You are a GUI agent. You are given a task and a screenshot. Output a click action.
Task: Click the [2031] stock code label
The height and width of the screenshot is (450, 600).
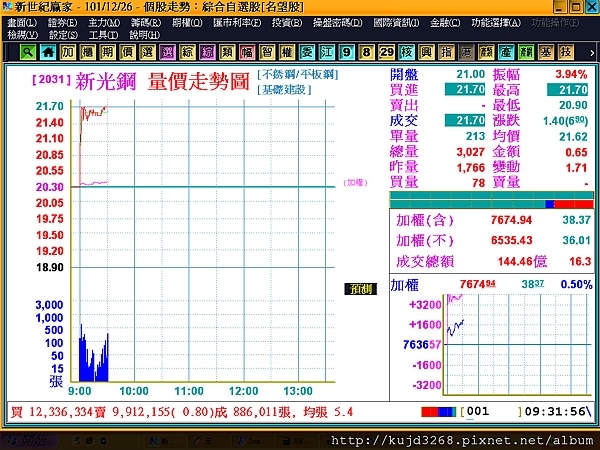click(52, 80)
